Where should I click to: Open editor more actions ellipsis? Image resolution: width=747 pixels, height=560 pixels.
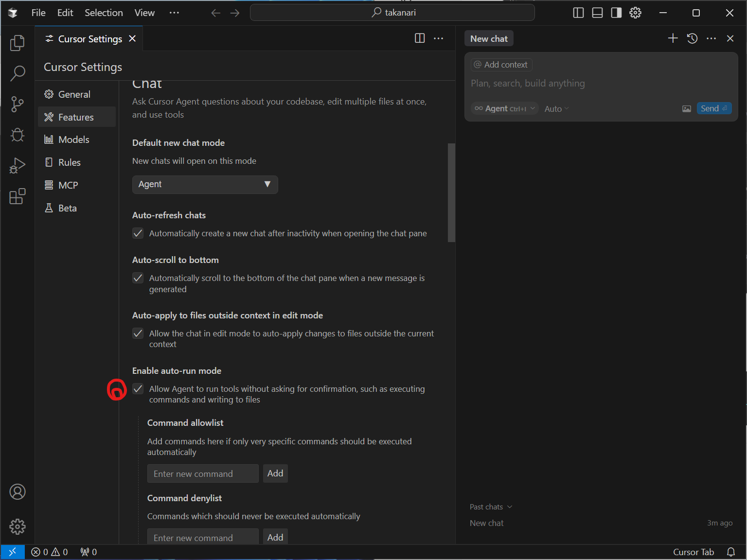[x=439, y=38]
